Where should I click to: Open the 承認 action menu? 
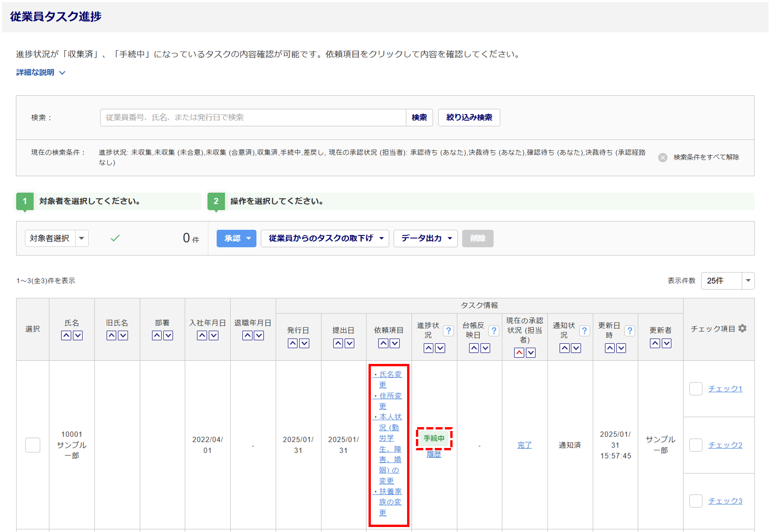click(236, 238)
